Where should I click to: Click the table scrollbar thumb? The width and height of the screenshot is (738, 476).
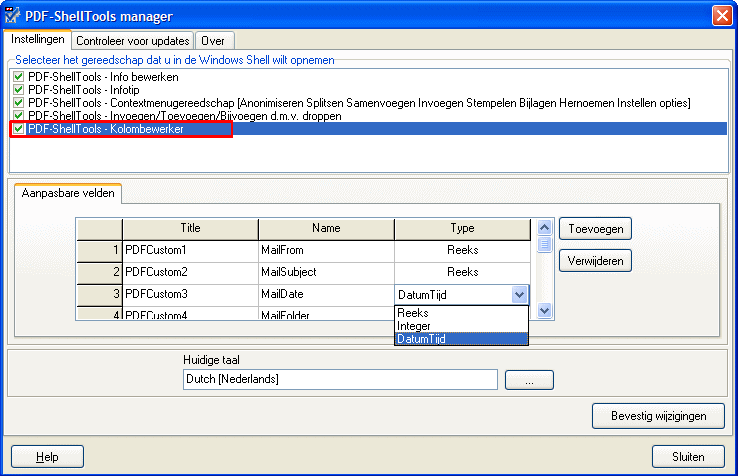click(x=545, y=244)
